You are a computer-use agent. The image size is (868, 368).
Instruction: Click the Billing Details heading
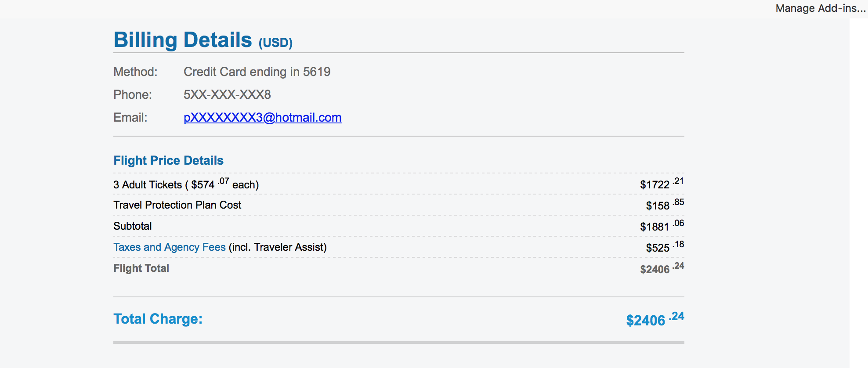182,40
